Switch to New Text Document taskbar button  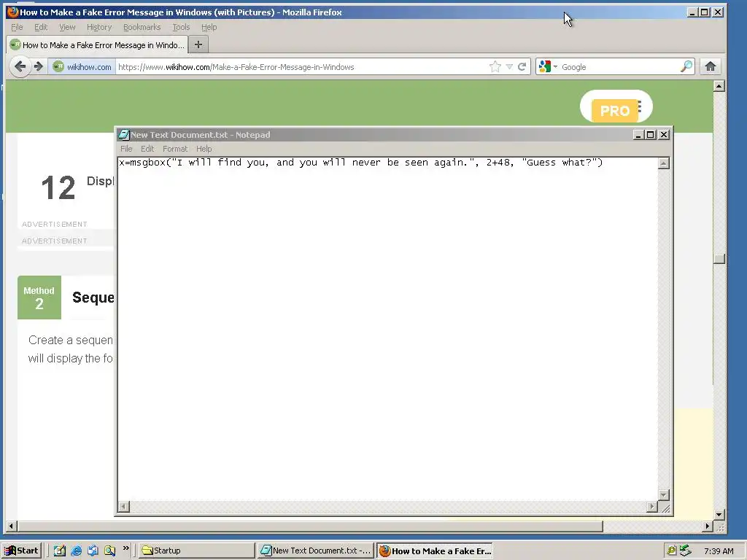point(316,551)
